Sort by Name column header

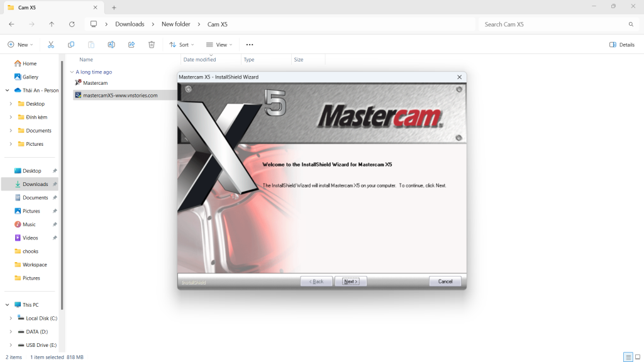pos(86,60)
